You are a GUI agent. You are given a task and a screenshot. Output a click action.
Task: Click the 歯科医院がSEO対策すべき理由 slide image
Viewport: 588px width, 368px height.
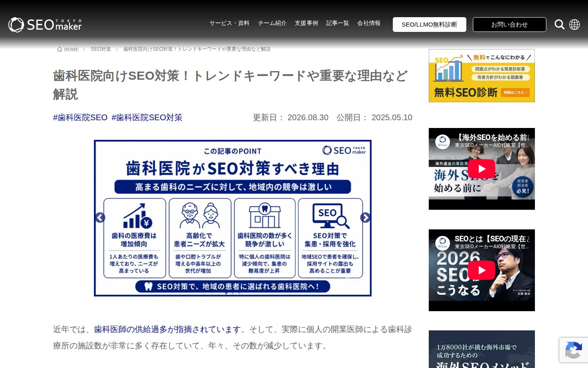click(233, 218)
